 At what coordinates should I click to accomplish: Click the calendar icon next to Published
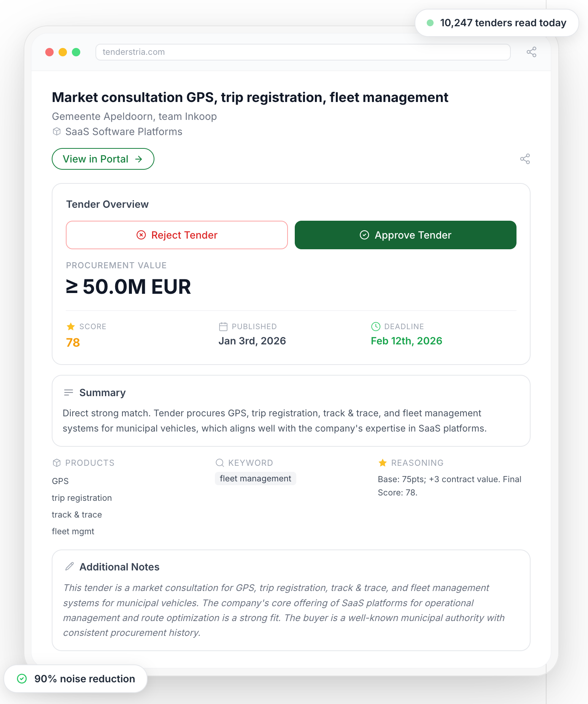pos(223,327)
